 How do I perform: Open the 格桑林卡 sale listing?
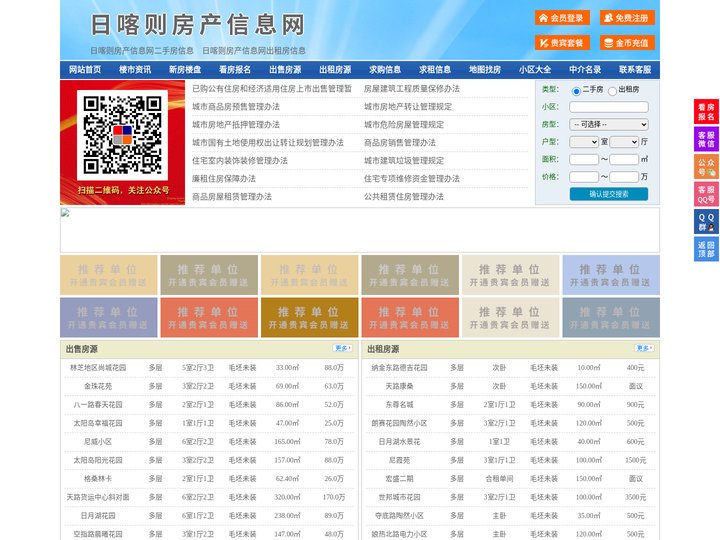(x=98, y=478)
